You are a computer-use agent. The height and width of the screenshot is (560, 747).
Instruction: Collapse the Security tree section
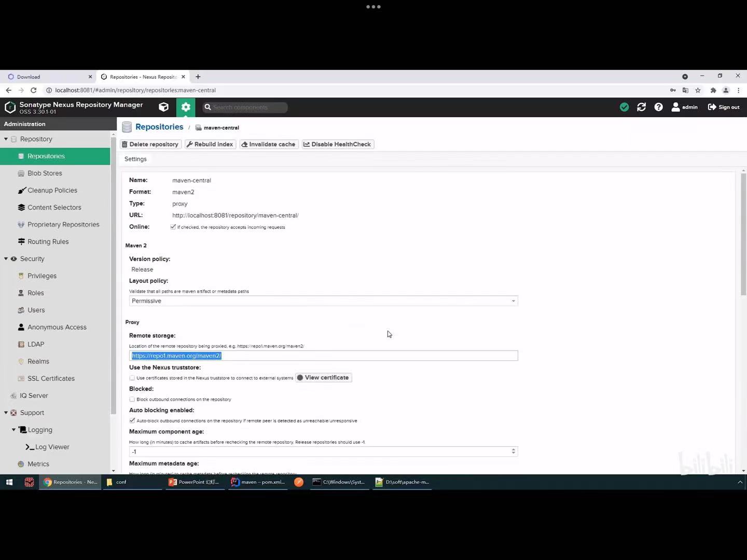6,259
